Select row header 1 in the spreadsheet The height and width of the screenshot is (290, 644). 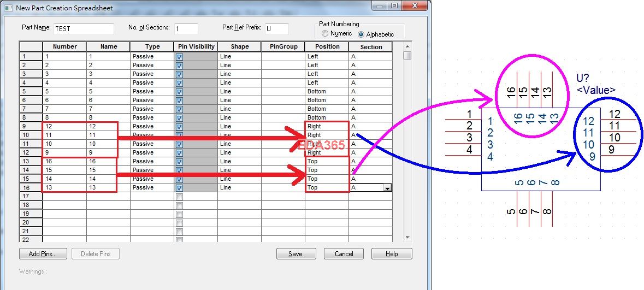click(31, 57)
